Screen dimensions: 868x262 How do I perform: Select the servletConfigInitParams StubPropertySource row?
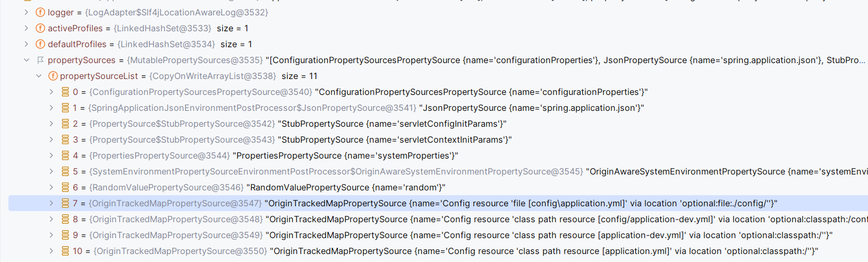[438, 124]
